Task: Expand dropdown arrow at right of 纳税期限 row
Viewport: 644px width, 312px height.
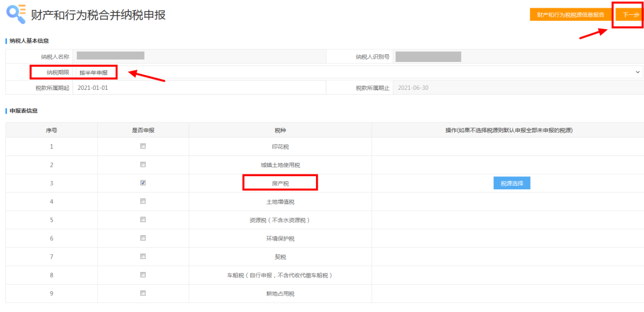Action: [x=638, y=72]
